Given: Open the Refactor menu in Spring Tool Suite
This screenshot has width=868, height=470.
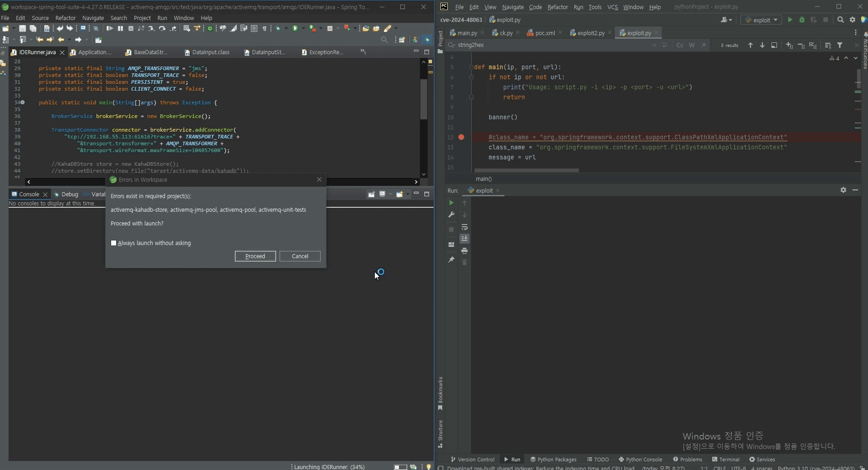Looking at the screenshot, I should point(65,18).
